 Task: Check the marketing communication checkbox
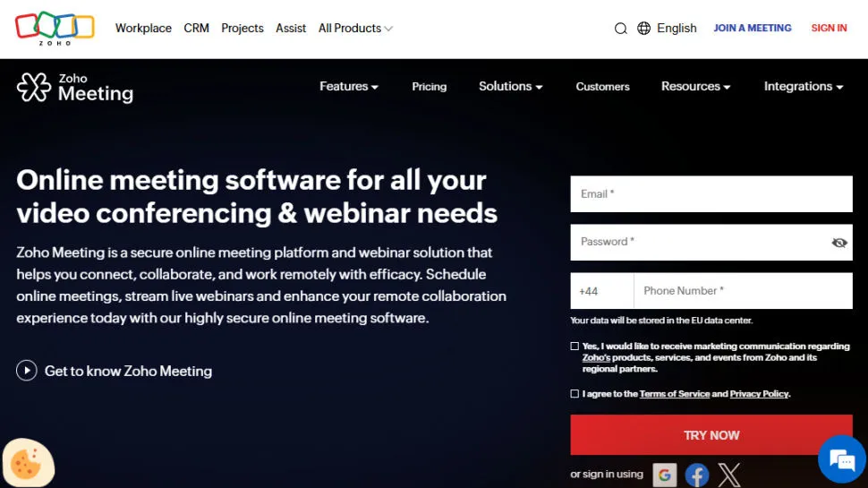(574, 347)
